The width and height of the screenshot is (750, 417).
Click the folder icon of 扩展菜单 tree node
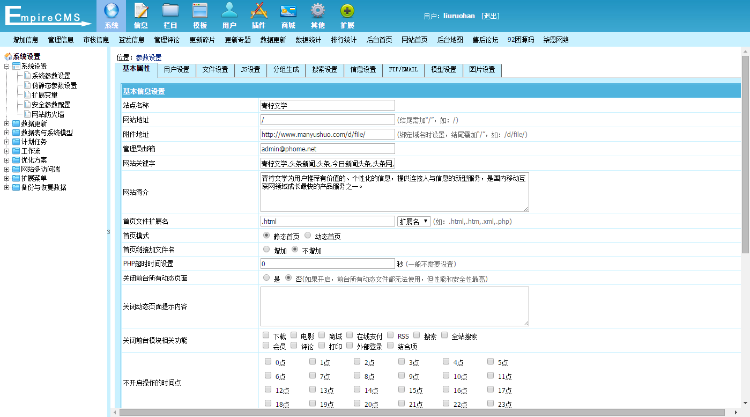16,178
